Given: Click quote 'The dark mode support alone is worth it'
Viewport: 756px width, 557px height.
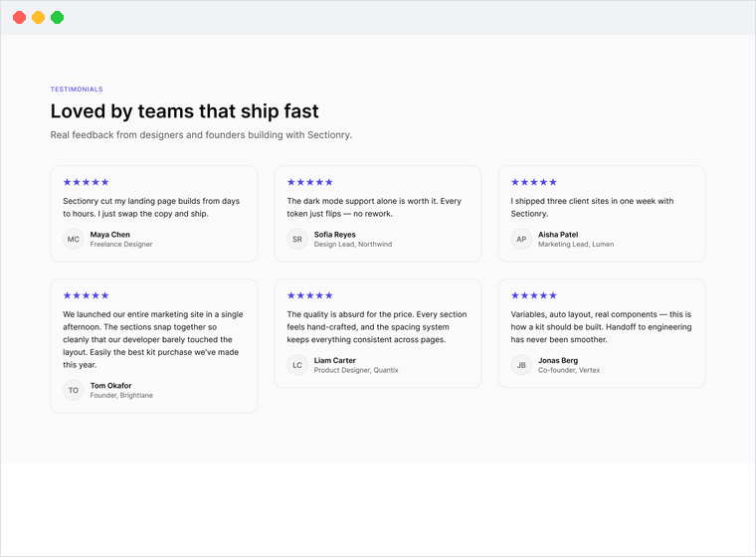Looking at the screenshot, I should 374,207.
